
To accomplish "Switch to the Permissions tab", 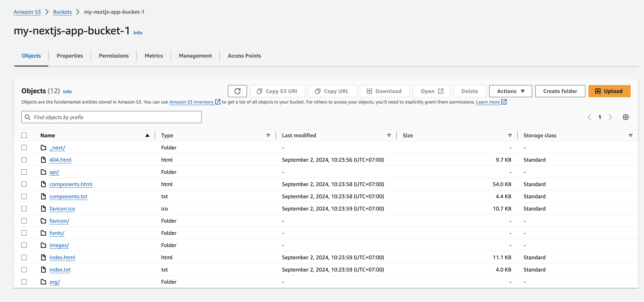I will pos(114,56).
